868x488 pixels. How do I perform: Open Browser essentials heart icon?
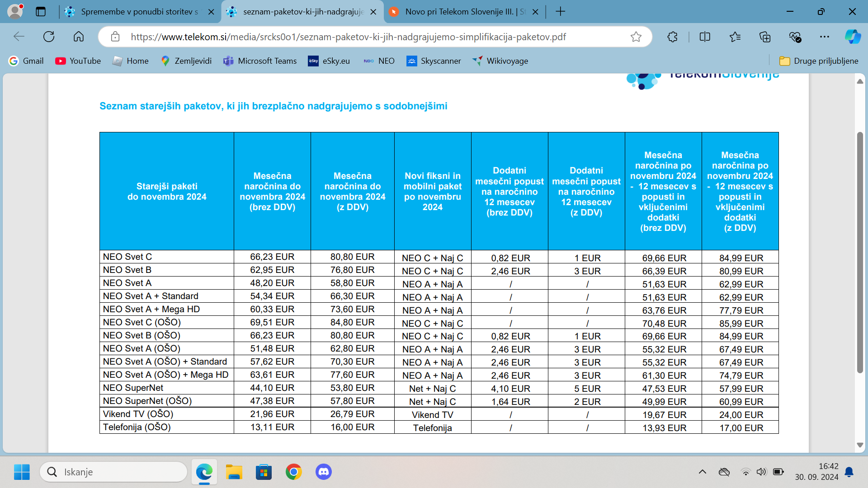pos(795,37)
